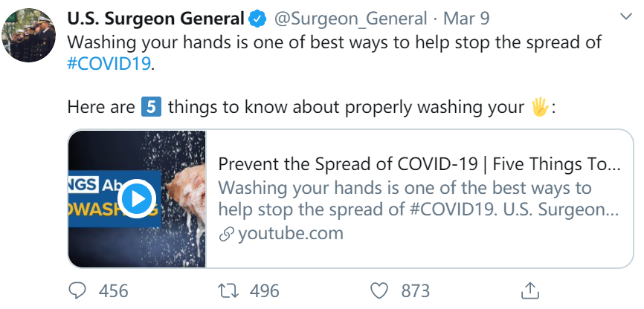Open the U.S. Surgeon General profile name
The height and width of the screenshot is (309, 644).
(155, 19)
